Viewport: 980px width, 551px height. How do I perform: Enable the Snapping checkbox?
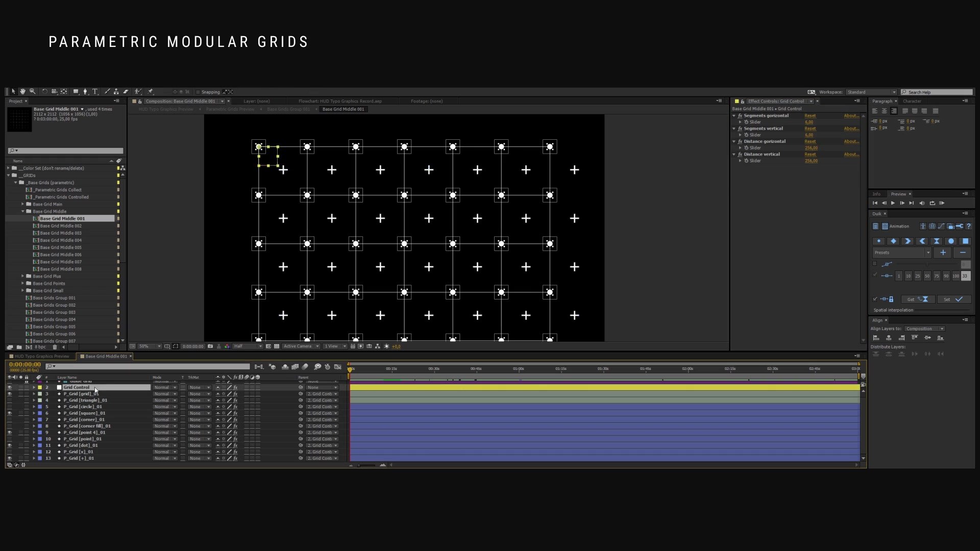198,92
